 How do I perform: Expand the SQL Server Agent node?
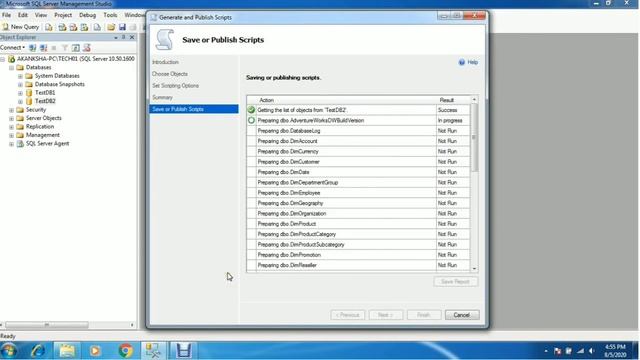pyautogui.click(x=11, y=144)
